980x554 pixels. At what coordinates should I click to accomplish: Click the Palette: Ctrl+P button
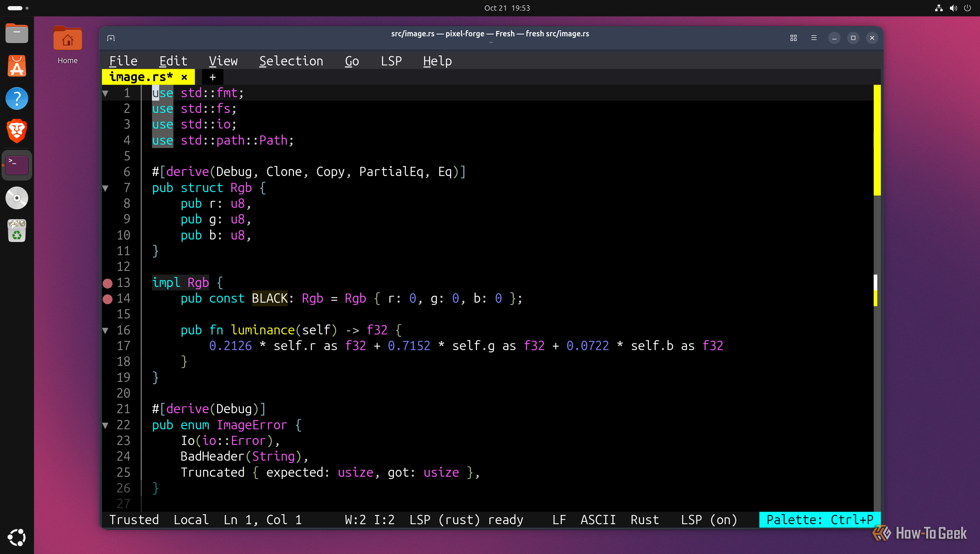click(x=820, y=520)
